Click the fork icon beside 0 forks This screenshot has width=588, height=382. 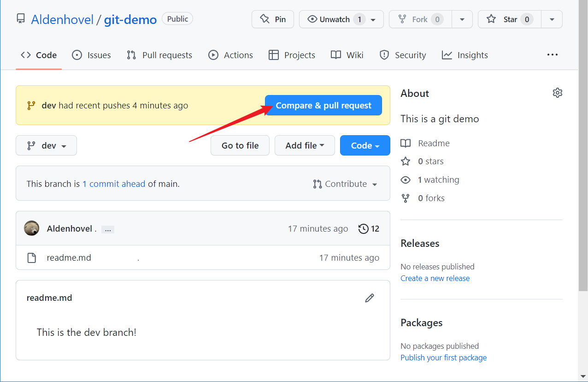[x=406, y=198]
